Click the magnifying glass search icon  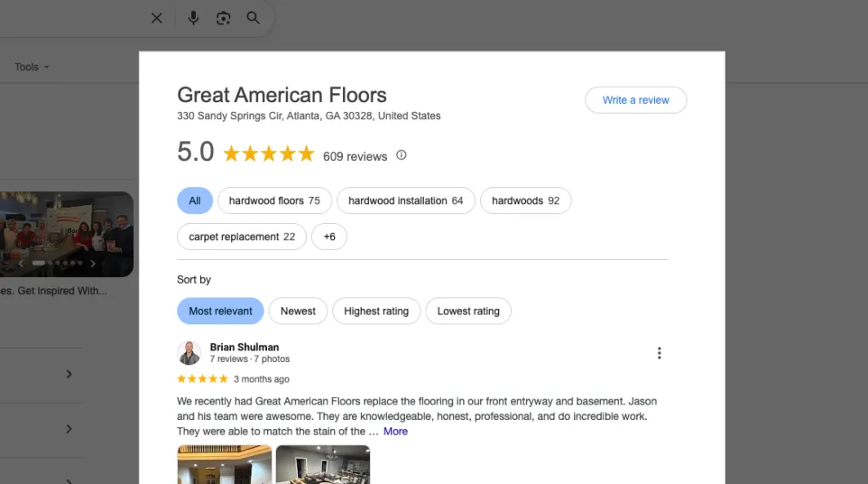coord(253,18)
